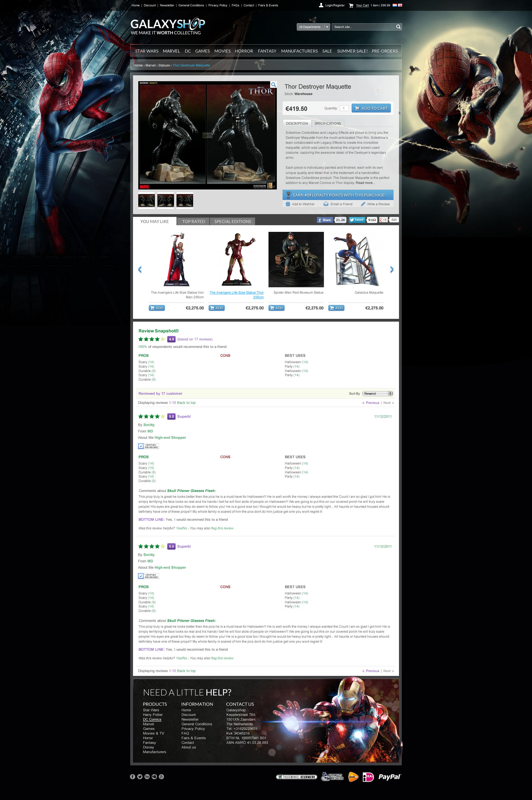Viewport: 532px width, 800px height.
Task: Go to previous products with left arrow
Action: [x=140, y=270]
